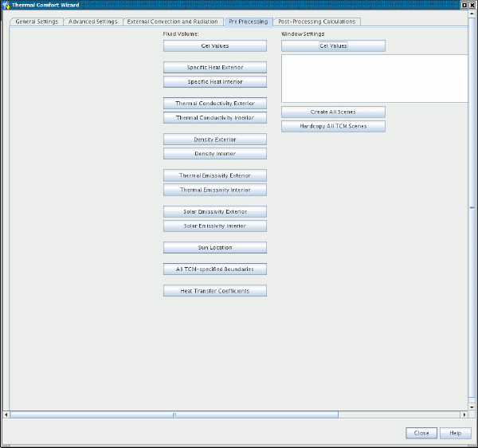Click the horizontal scrollbar thumb

(x=174, y=415)
